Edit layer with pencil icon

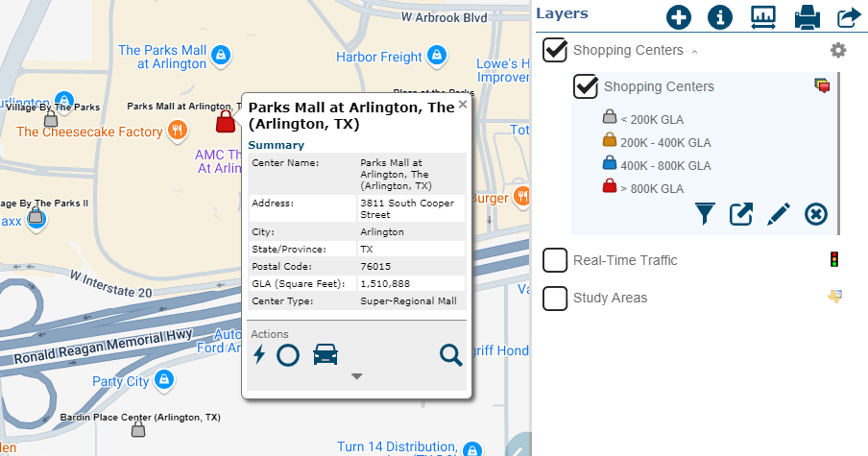(x=778, y=214)
